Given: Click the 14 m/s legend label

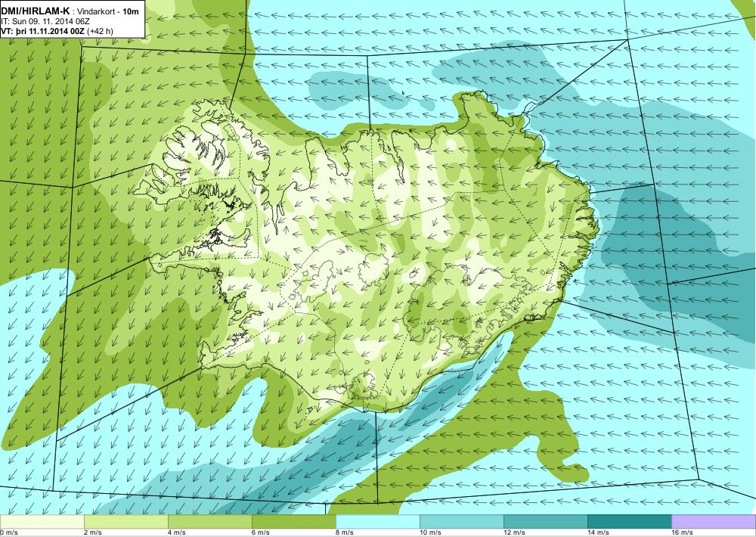Looking at the screenshot, I should [x=598, y=532].
